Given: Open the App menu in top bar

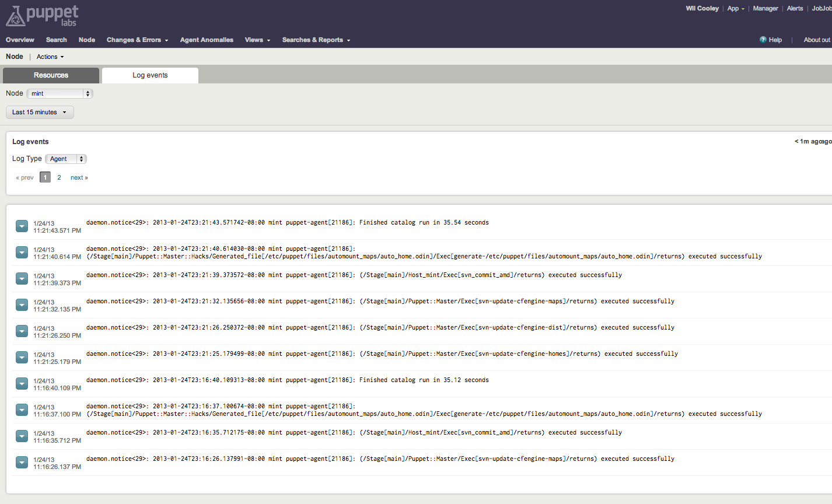Looking at the screenshot, I should [736, 8].
